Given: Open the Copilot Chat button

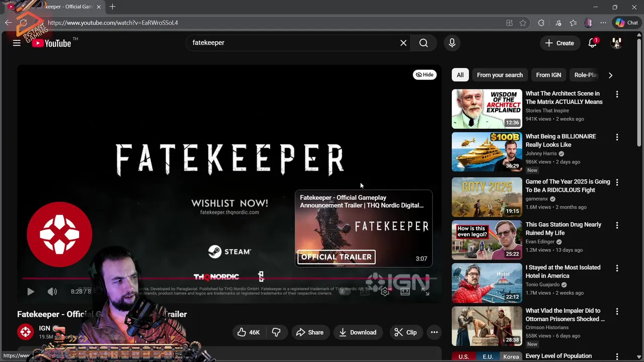Looking at the screenshot, I should coord(626,23).
